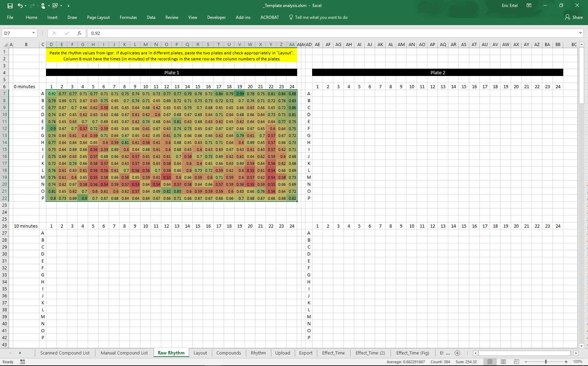Screen dimensions: 588x366
Task: Click the Insert Function fx icon
Action: point(79,33)
